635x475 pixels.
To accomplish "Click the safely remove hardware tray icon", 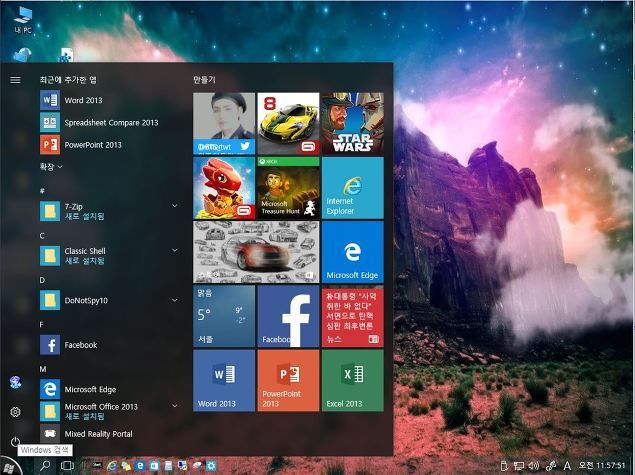I will tap(504, 466).
